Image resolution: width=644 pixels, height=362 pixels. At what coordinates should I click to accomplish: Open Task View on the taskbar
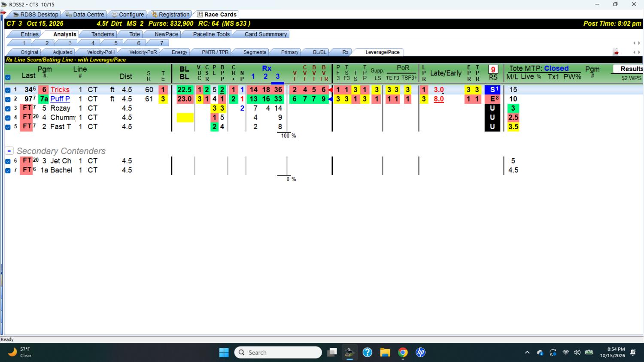click(332, 353)
